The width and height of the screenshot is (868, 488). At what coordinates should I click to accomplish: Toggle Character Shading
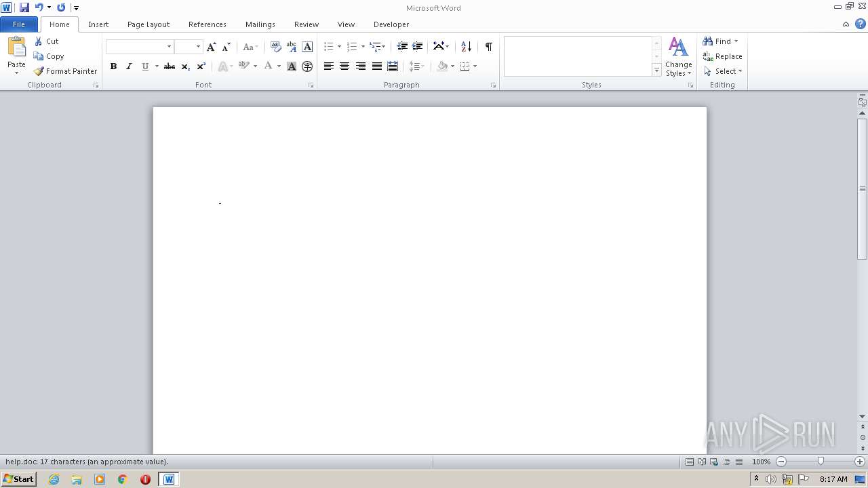(292, 66)
